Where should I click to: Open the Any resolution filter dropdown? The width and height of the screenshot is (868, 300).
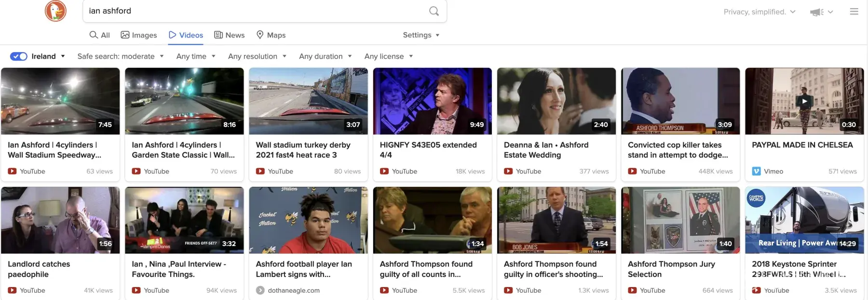click(x=257, y=56)
